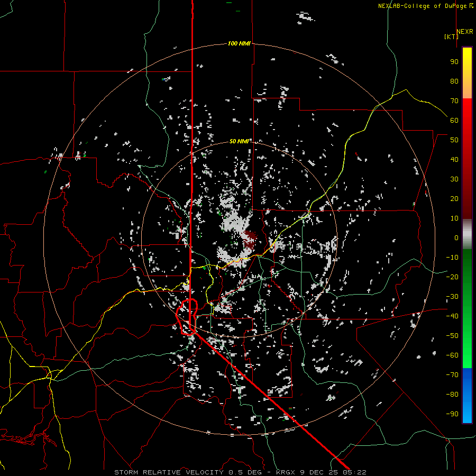Click the 0 value on velocity scale
The image size is (476, 476).
click(456, 237)
